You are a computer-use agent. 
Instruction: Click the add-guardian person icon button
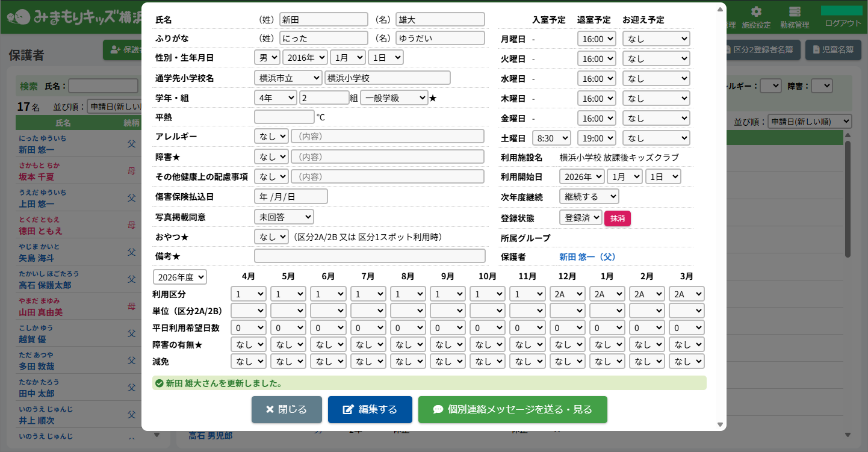tap(115, 49)
